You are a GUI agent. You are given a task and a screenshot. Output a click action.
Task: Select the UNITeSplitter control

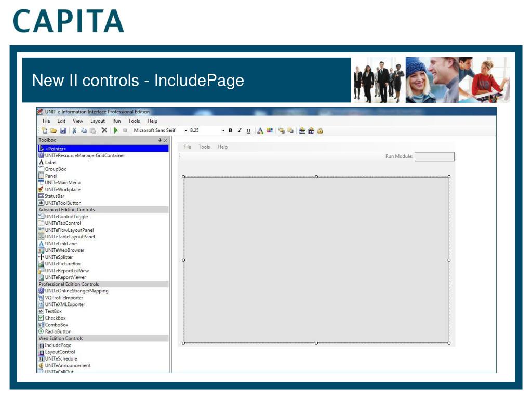(x=103, y=257)
